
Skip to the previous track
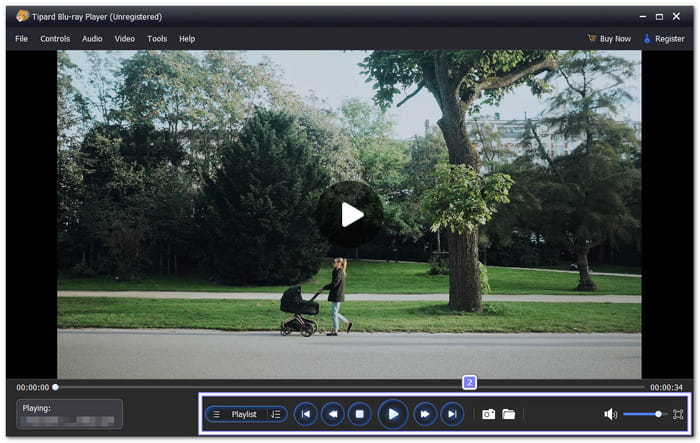click(x=306, y=414)
